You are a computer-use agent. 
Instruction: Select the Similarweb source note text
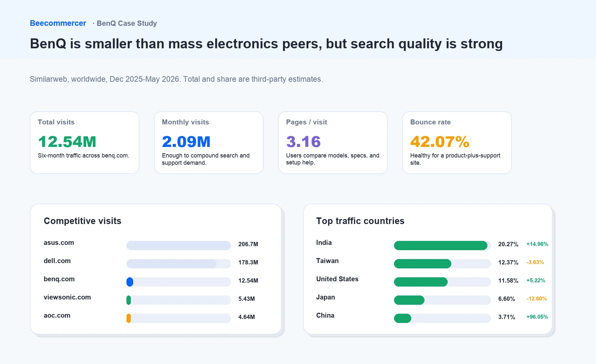(x=176, y=79)
